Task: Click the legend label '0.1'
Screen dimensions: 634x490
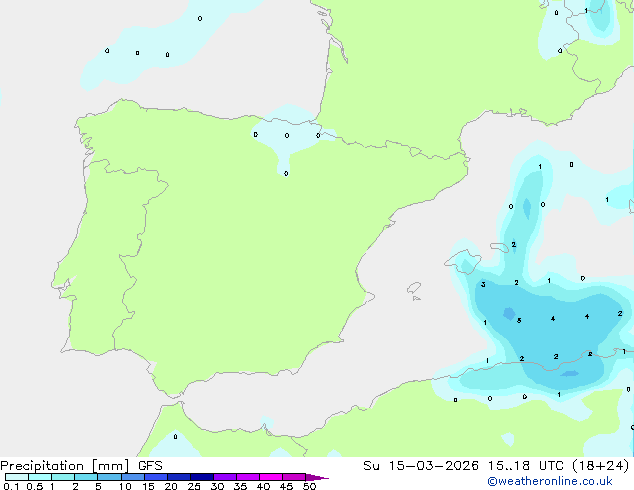Action: [11, 486]
